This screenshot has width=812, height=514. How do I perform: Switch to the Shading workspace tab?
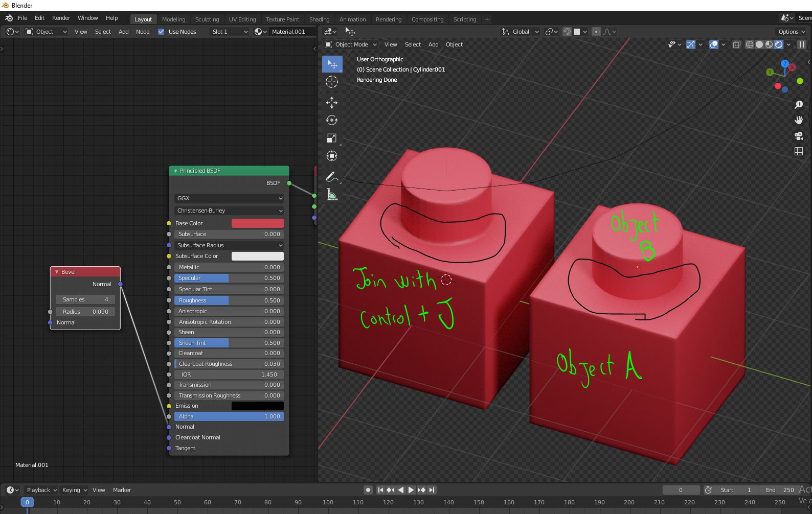(319, 19)
